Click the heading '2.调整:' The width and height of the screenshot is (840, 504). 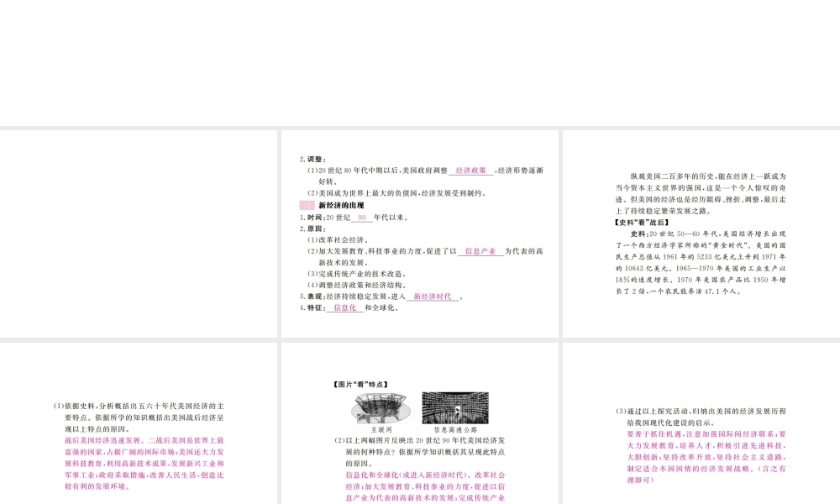[x=312, y=159]
